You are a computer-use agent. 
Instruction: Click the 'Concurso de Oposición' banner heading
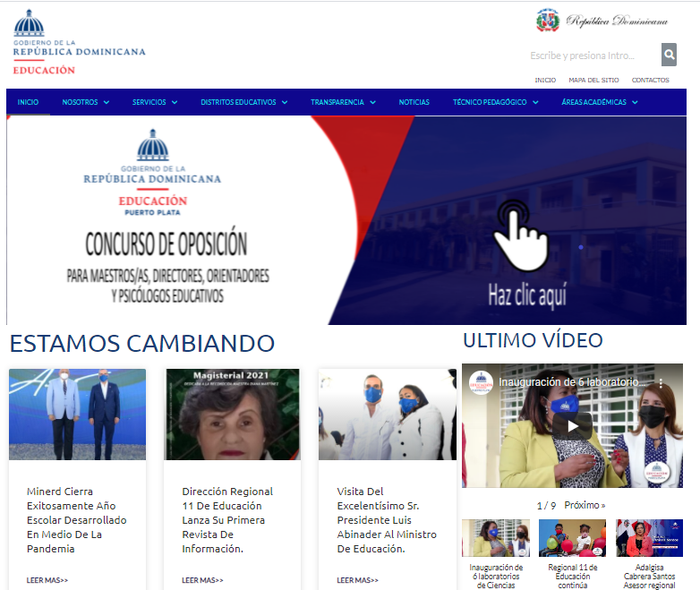[166, 244]
